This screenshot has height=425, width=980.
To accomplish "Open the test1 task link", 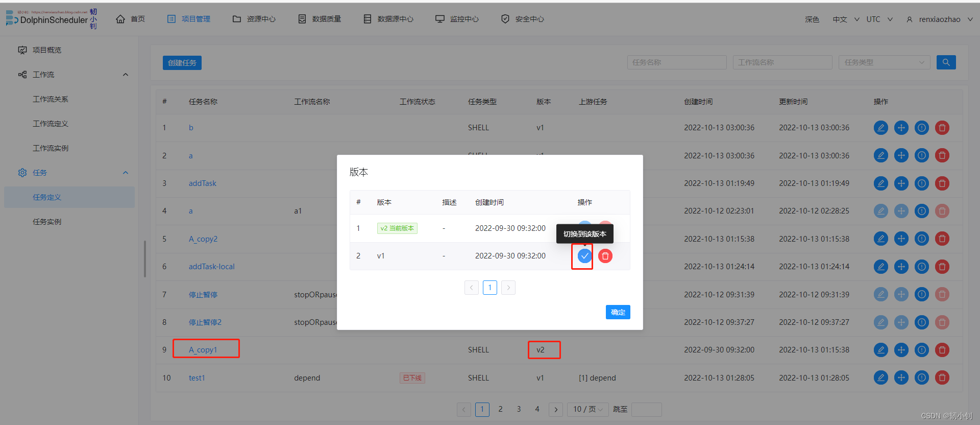I will [197, 378].
